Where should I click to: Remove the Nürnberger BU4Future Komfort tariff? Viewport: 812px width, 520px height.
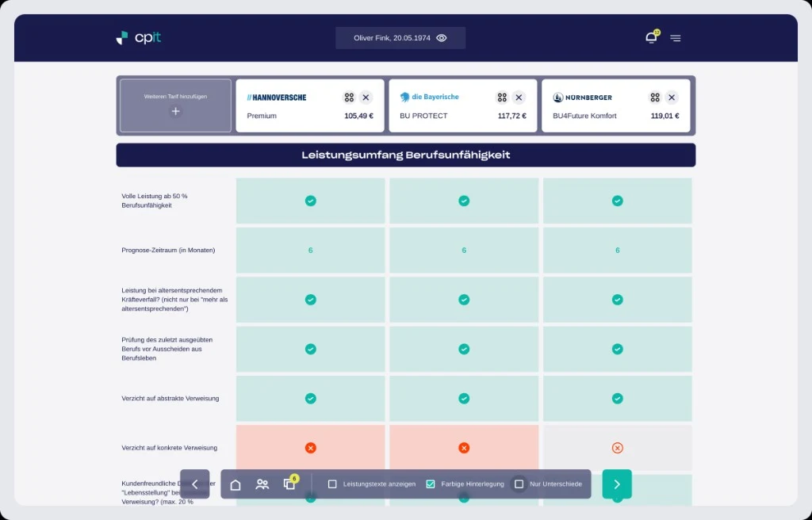[x=672, y=97]
